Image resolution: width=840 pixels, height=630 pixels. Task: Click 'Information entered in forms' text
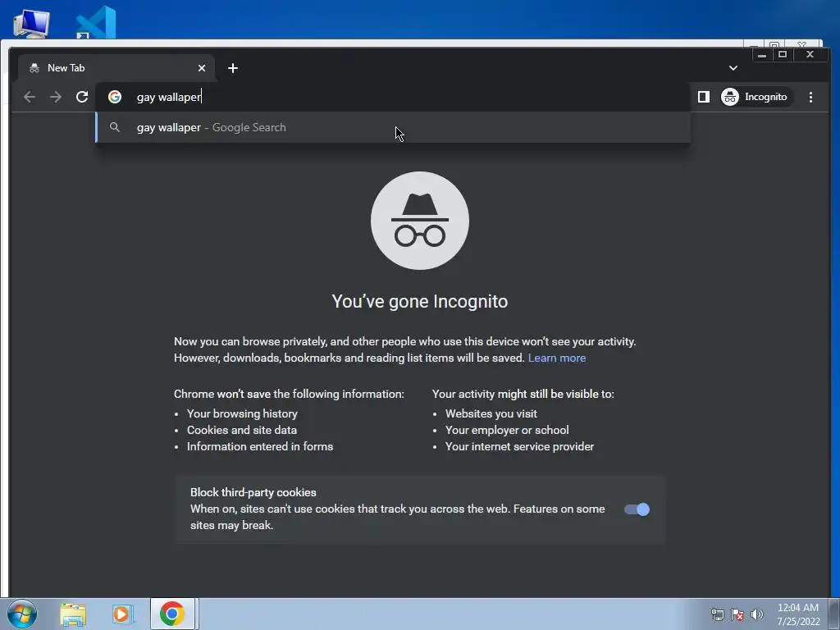coord(260,446)
